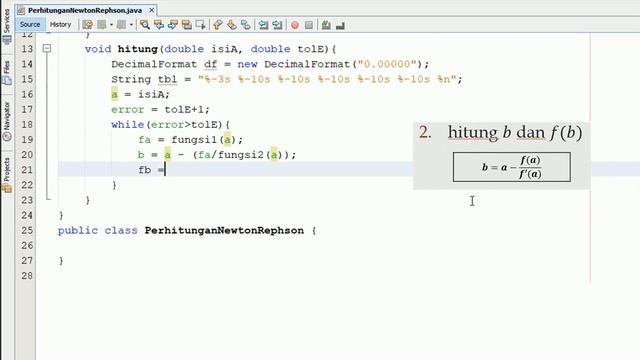Click the Comment icon at toolbar end
Screen dimensions: 640x360
pos(340,25)
